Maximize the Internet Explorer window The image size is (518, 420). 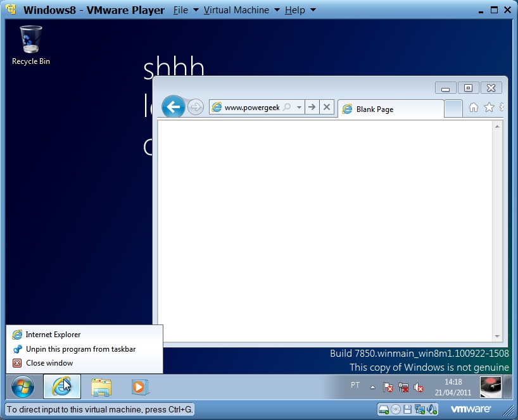[468, 88]
